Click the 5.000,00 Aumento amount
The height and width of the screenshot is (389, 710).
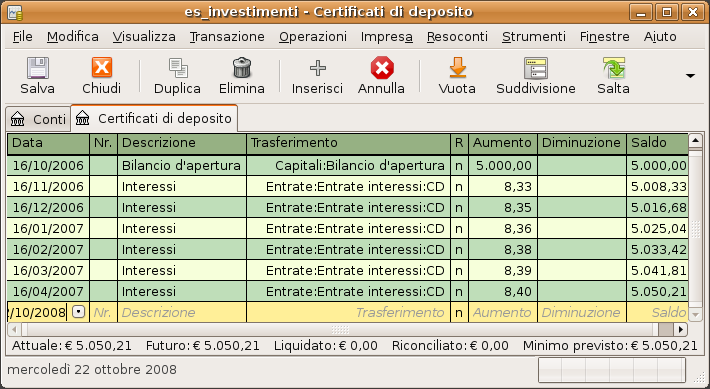pyautogui.click(x=503, y=166)
